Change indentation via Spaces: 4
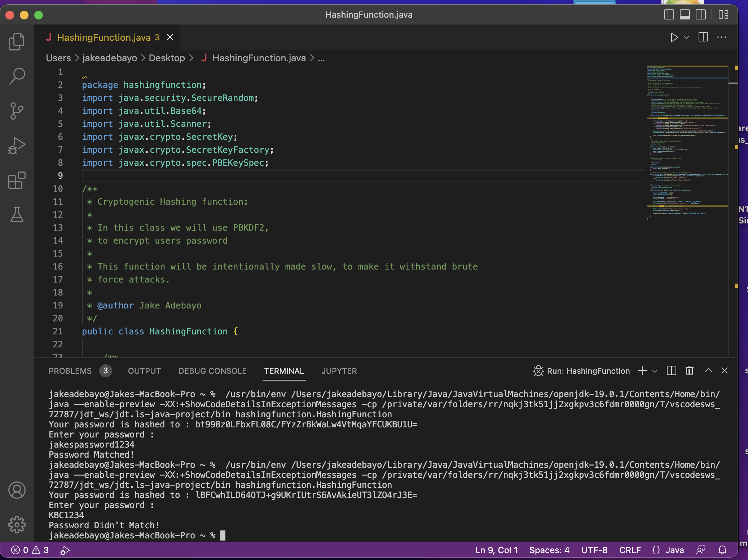 click(x=549, y=550)
